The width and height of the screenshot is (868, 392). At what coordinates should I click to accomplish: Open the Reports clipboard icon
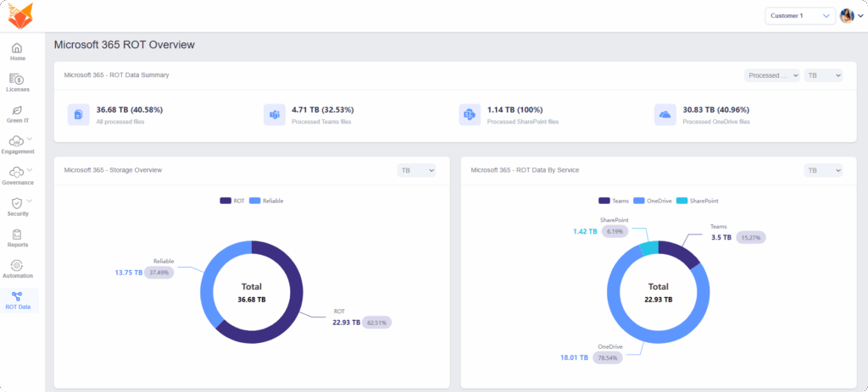[17, 235]
